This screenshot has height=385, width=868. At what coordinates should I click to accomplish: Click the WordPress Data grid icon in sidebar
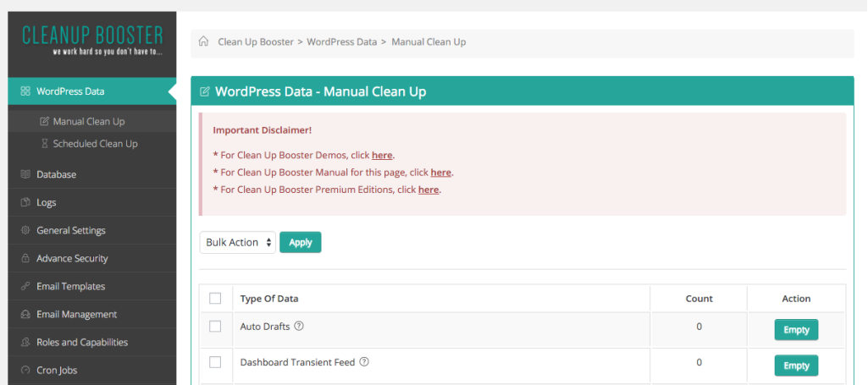[x=25, y=91]
